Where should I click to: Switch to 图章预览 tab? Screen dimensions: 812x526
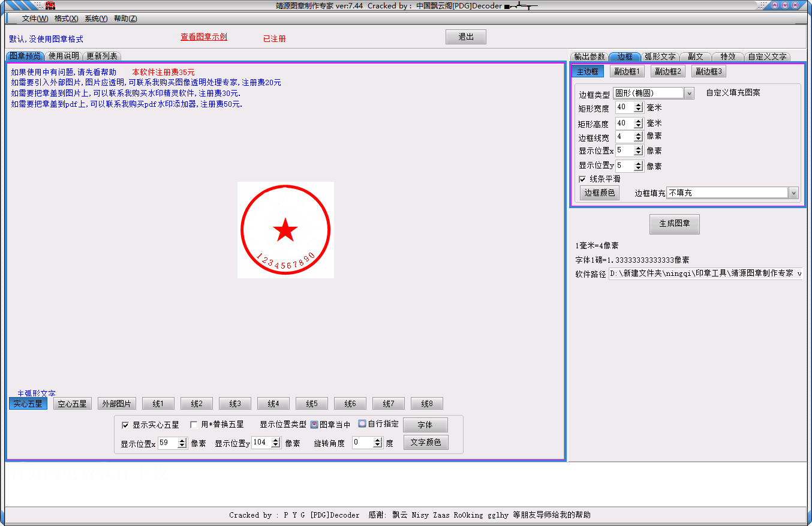(x=25, y=56)
